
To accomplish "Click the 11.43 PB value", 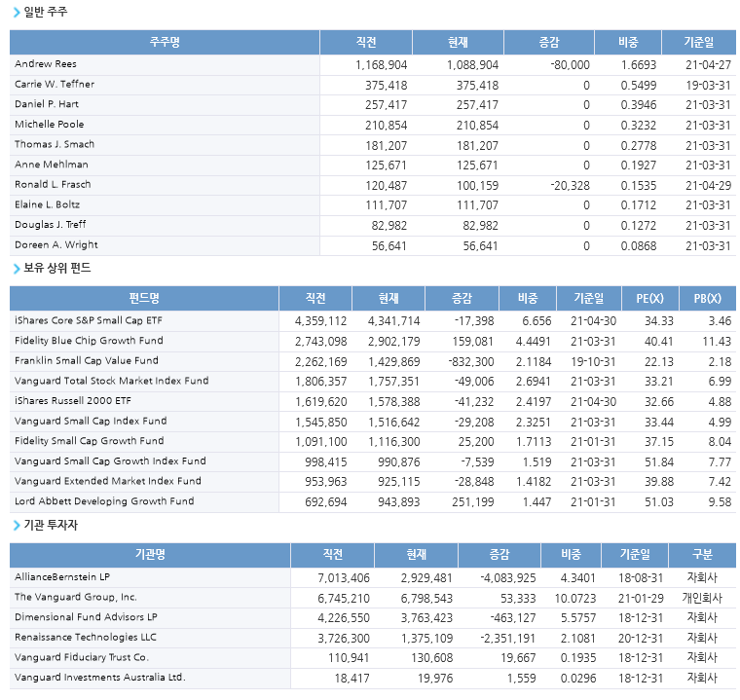I will coord(717,342).
